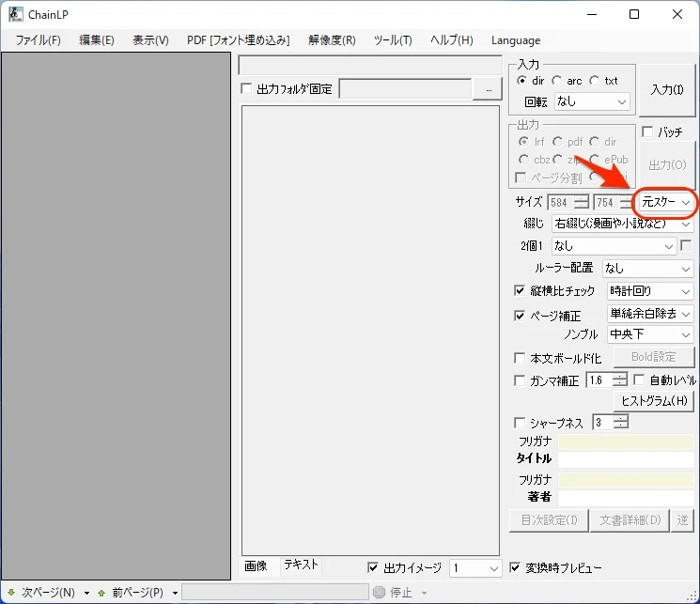Expand the 前ページ(P) dropdown arrow
Image resolution: width=700 pixels, height=604 pixels.
point(175,594)
